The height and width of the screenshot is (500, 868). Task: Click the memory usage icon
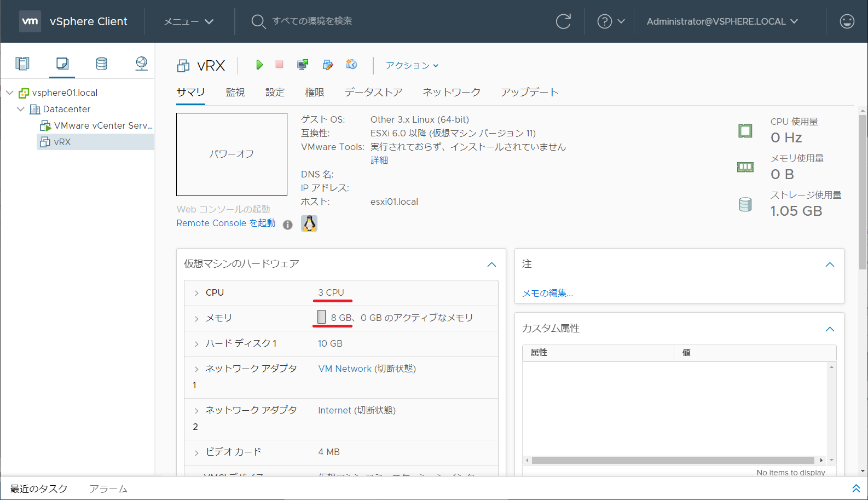point(745,167)
